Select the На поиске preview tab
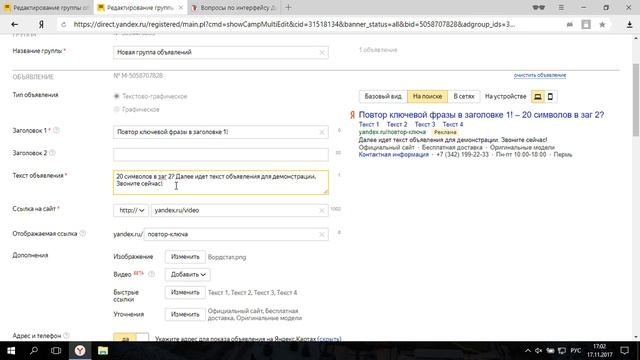 coord(427,97)
